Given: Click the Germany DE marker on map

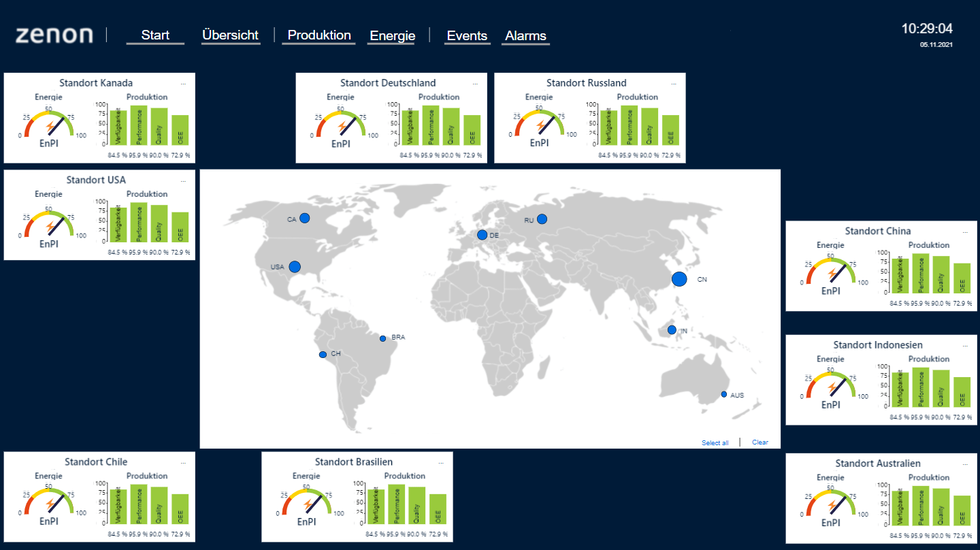Looking at the screenshot, I should coord(482,235).
